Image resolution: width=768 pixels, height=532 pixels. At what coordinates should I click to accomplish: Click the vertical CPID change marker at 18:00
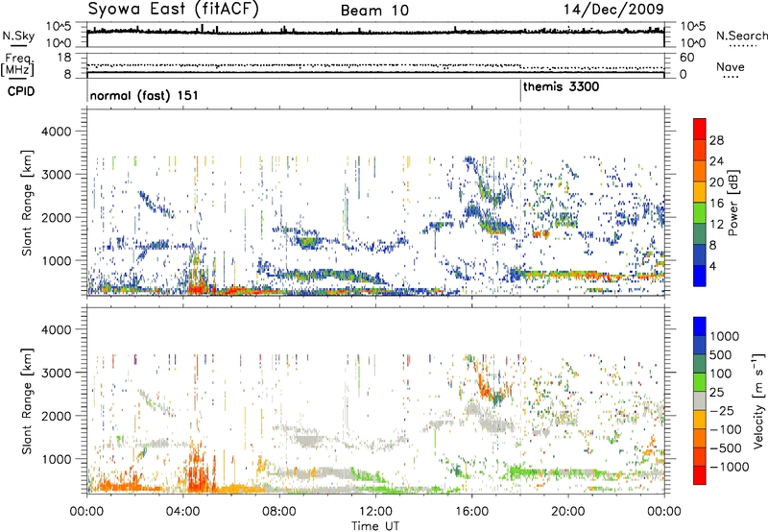(520, 91)
